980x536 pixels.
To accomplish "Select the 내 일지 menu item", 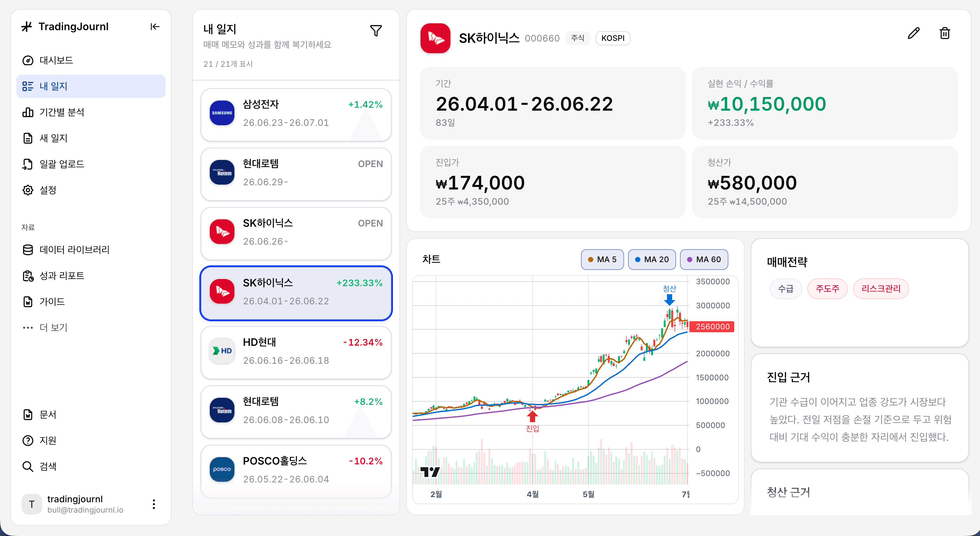I will [91, 86].
